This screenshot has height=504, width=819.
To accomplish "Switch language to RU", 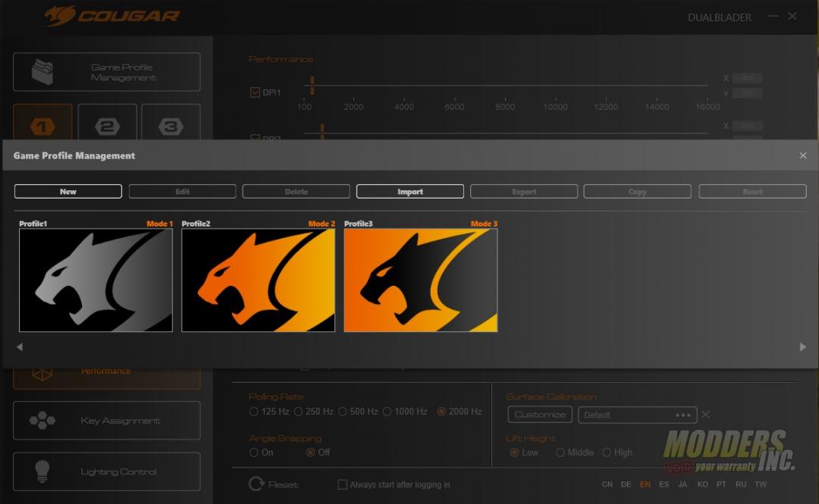I will tap(741, 485).
